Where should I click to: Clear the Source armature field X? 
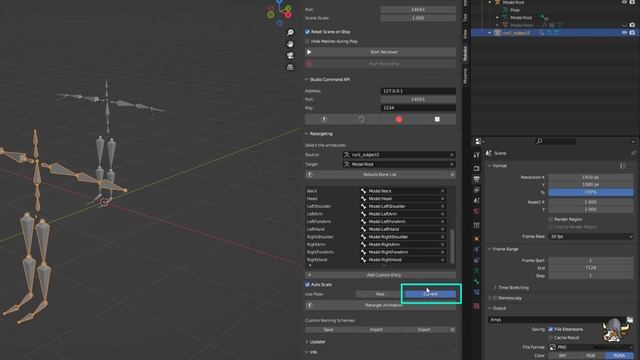(451, 155)
